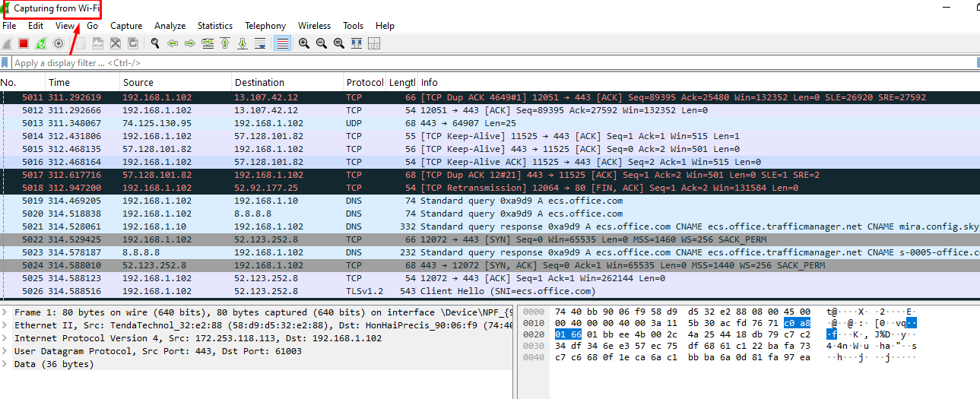Open the Edit menu
The image size is (980, 399).
36,26
